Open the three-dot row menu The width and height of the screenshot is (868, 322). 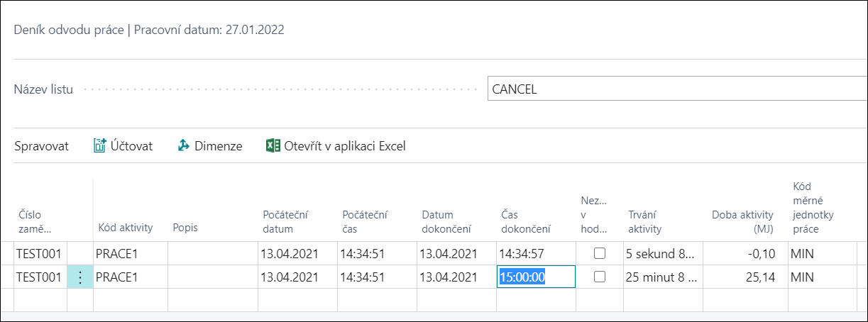pos(80,277)
